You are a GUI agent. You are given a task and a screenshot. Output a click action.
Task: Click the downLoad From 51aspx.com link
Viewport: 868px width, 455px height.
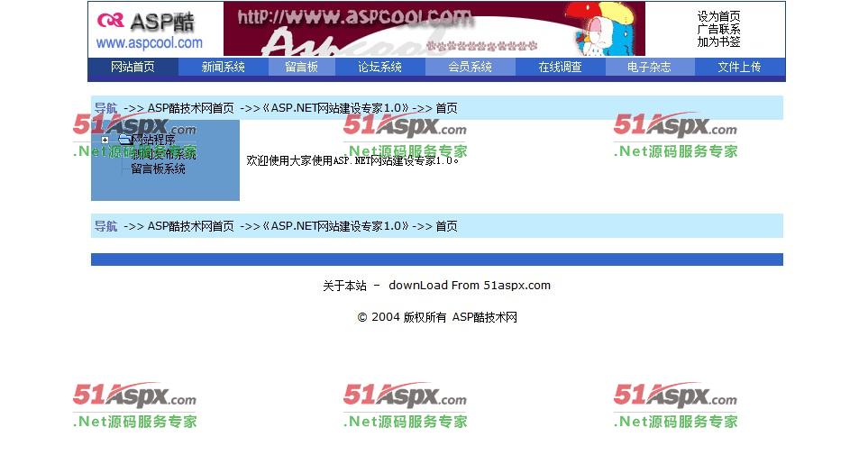[x=470, y=285]
